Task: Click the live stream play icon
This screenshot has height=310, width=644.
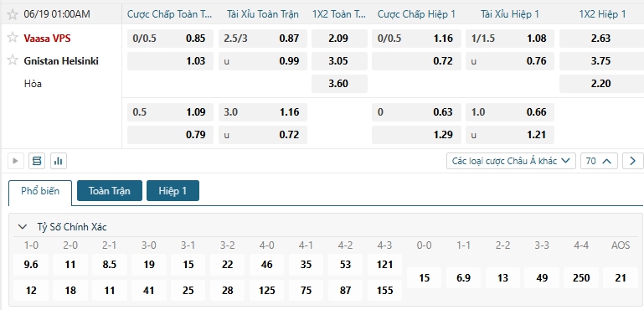Action: [x=16, y=161]
